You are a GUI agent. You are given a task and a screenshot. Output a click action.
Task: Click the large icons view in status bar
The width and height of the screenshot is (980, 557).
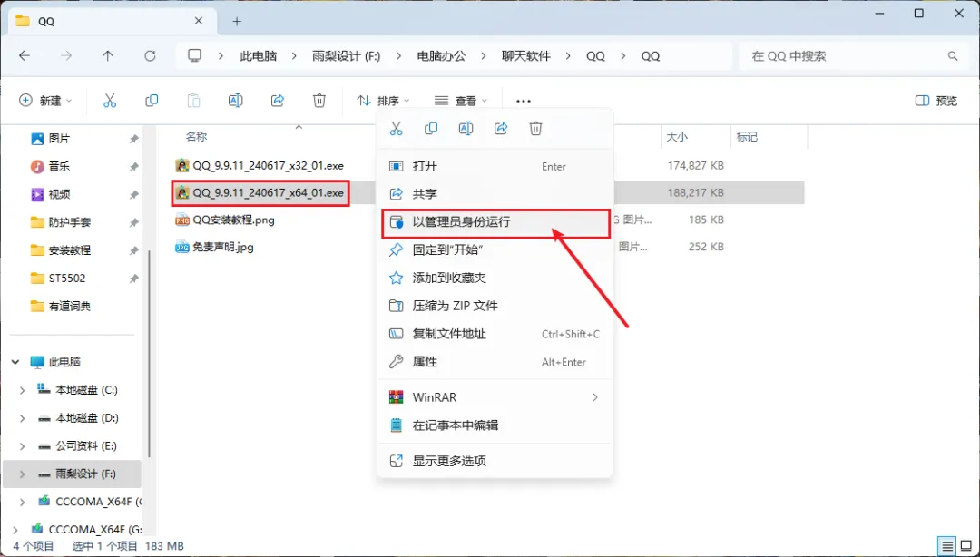click(966, 546)
